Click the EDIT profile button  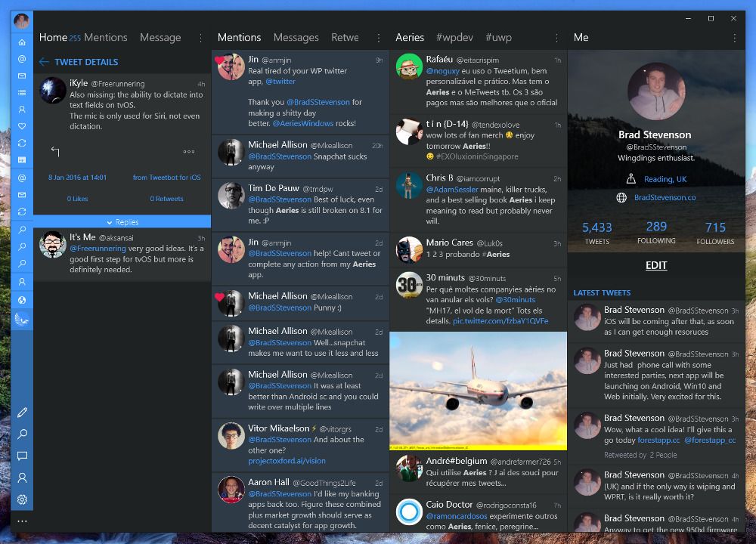pos(656,265)
